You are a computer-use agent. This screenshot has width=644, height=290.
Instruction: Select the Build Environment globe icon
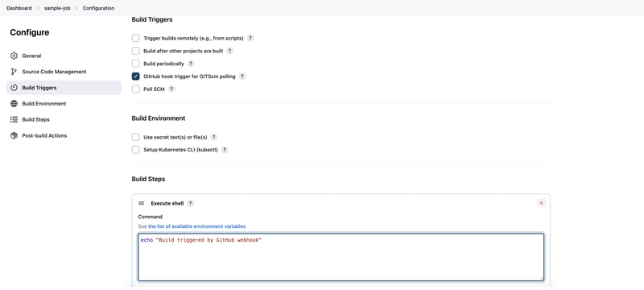14,103
